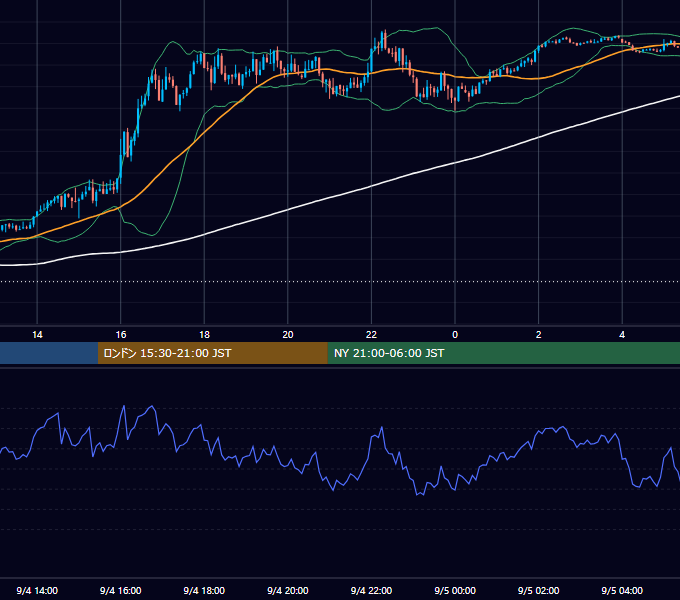Click the 16 hour axis label

point(121,335)
